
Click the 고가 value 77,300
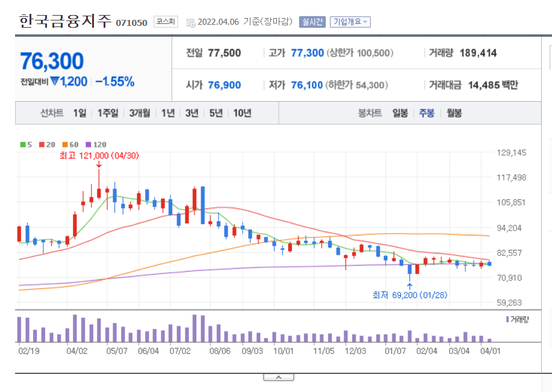308,53
